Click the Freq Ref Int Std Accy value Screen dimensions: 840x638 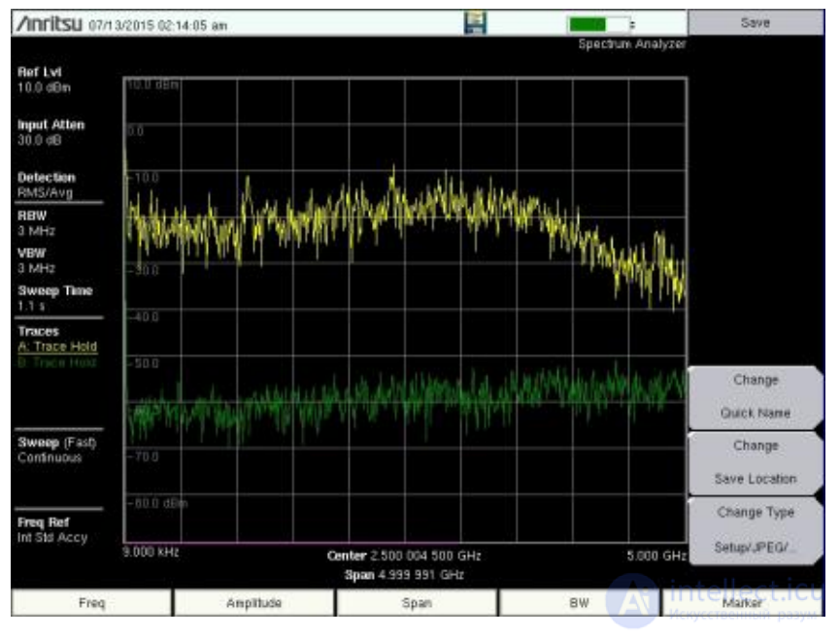(52, 538)
